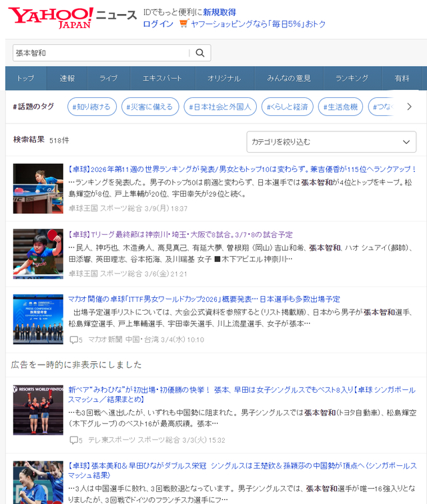Click the 新規取得 link
Image resolution: width=427 pixels, height=504 pixels.
[x=220, y=12]
